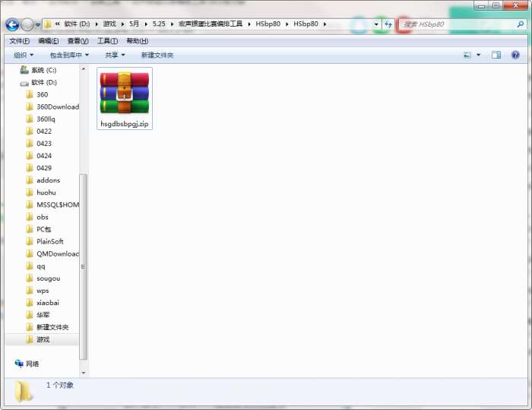Open the PlainSoft folder in sidebar

(x=50, y=242)
